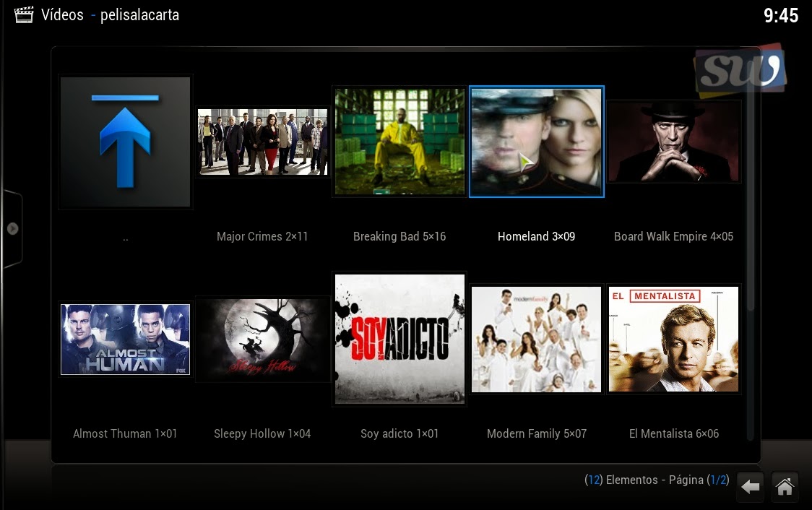Open the Sleepy Hollow 1x04 thumbnail

[262, 339]
